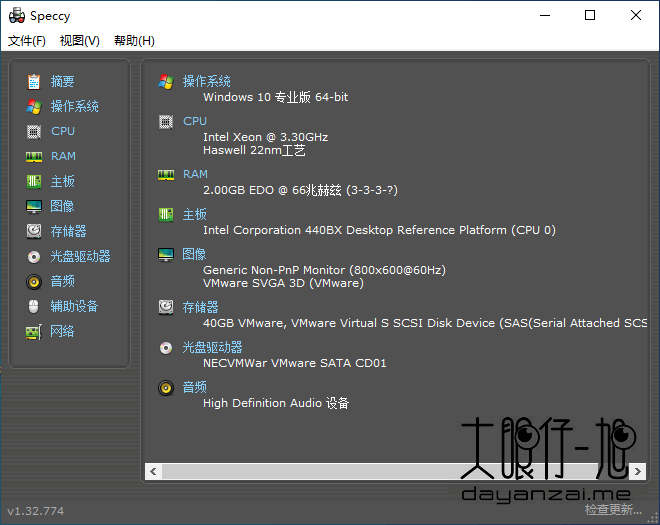Open the 视图(V) menu
The height and width of the screenshot is (525, 660).
pos(80,41)
